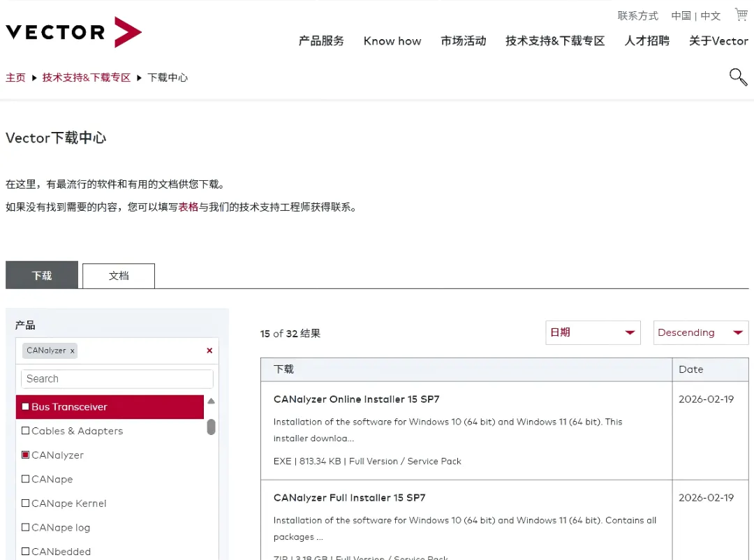Click the Vector下载中心 page title

click(x=56, y=138)
